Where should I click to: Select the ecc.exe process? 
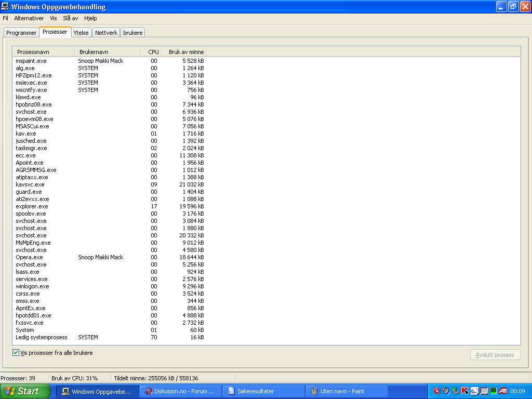point(110,155)
